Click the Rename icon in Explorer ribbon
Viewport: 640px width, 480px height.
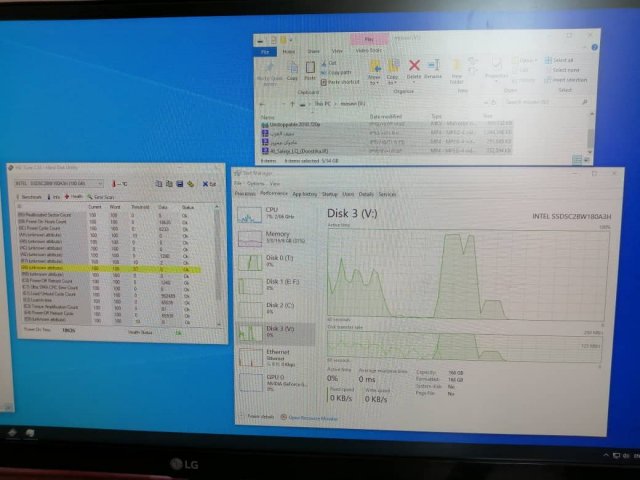[x=433, y=67]
